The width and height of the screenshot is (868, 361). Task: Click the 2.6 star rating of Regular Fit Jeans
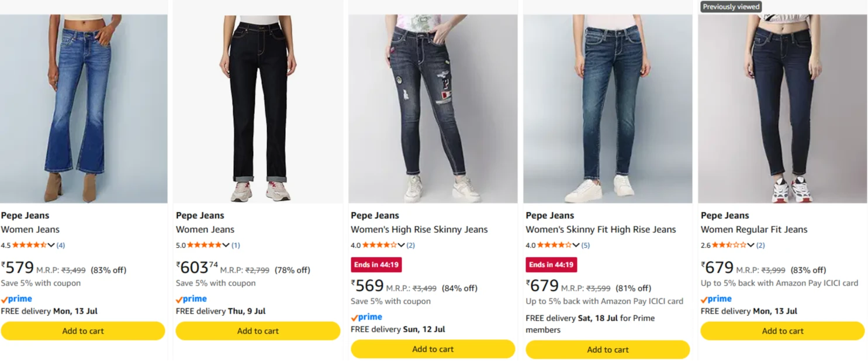[729, 245]
